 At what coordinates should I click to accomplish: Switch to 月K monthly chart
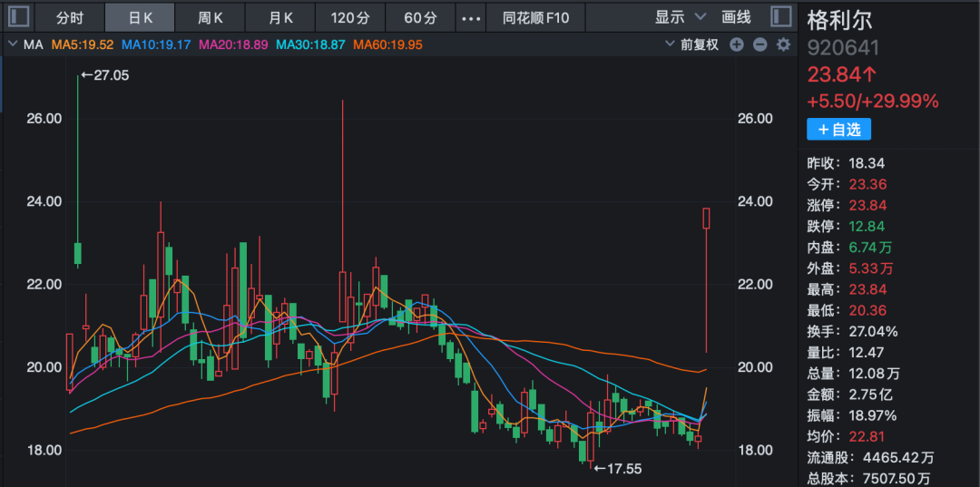(x=280, y=17)
